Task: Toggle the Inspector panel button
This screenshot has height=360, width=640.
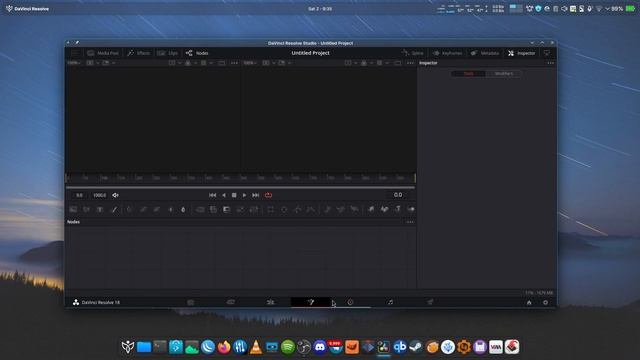Action: [522, 53]
